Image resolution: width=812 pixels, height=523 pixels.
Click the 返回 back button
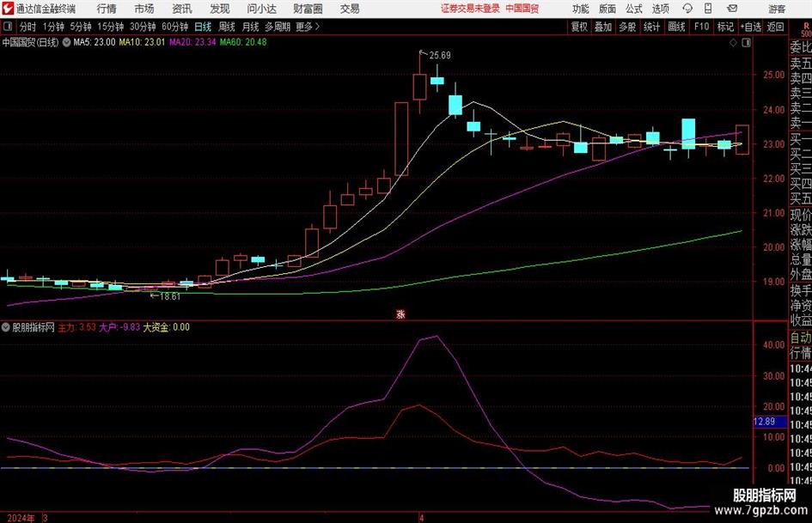(775, 27)
